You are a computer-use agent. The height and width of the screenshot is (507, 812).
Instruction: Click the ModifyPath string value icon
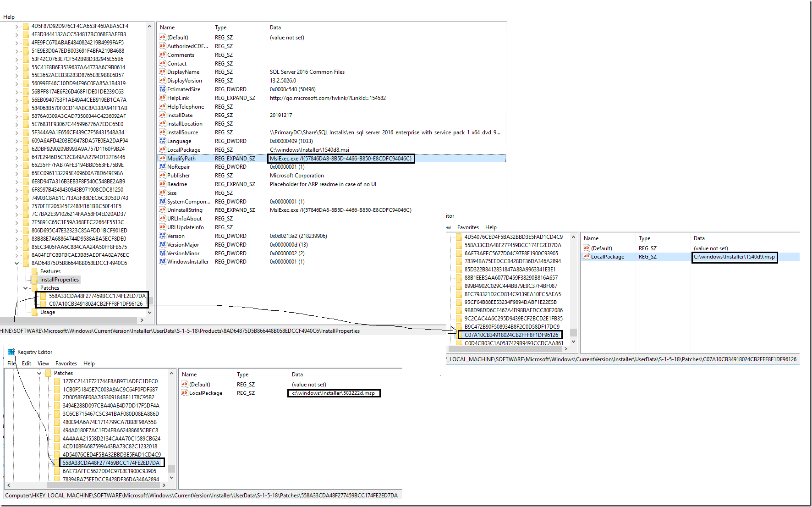coord(162,159)
